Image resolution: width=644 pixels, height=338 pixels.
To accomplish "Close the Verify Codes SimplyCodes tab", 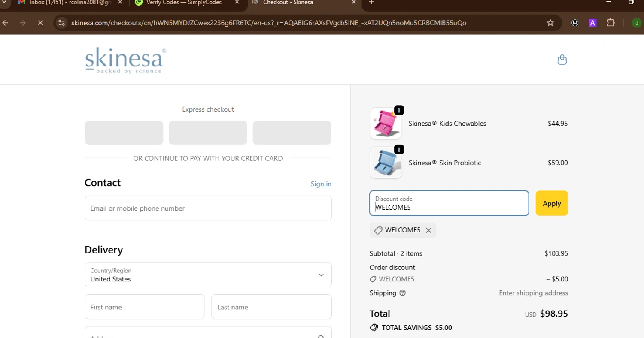I will pos(237,3).
